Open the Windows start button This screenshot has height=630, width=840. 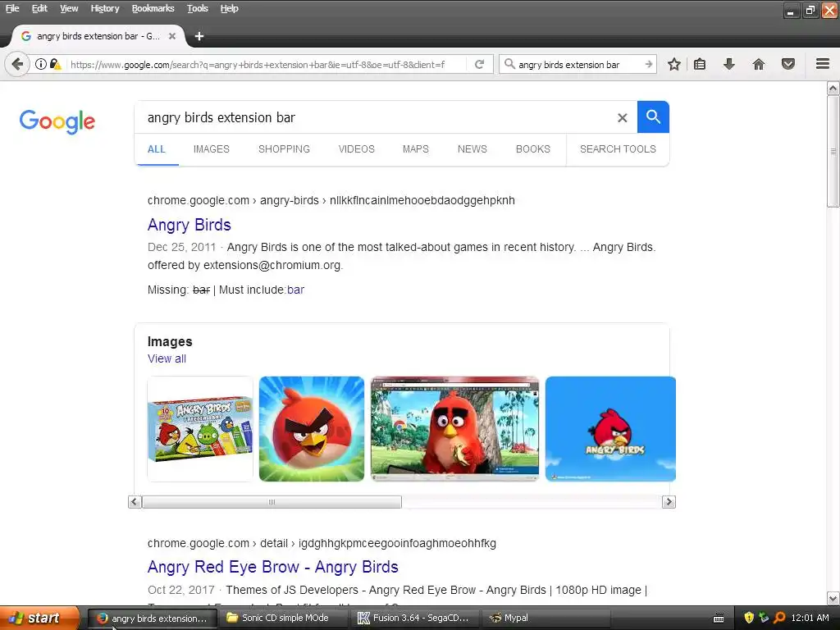point(39,619)
